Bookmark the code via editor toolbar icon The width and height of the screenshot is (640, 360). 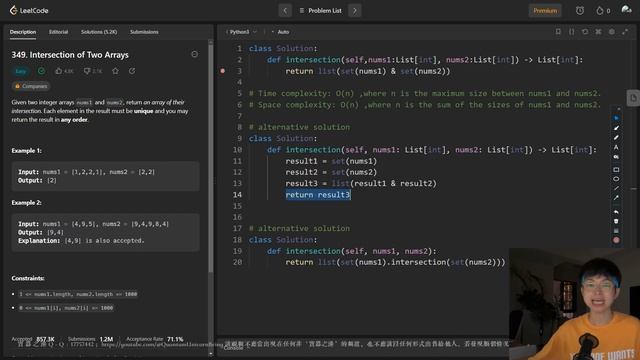point(558,32)
